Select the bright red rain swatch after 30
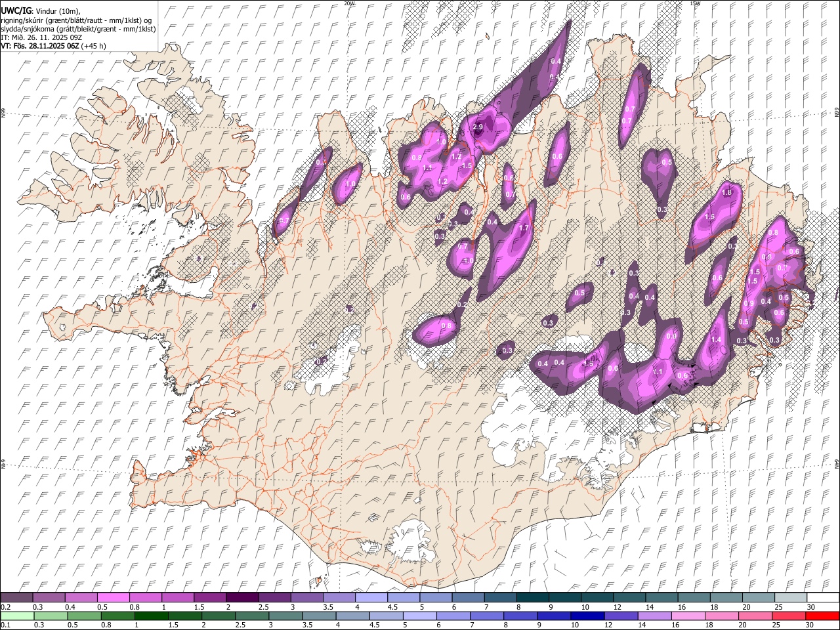 click(822, 616)
